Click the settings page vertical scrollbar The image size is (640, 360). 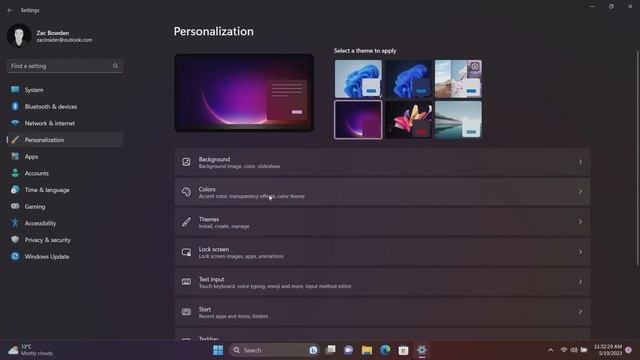pos(637,158)
